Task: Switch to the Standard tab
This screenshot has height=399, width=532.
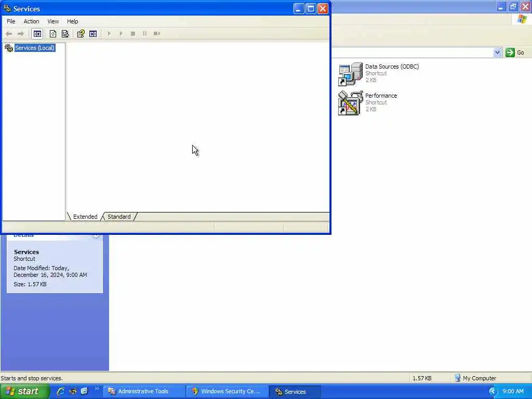Action: click(119, 217)
